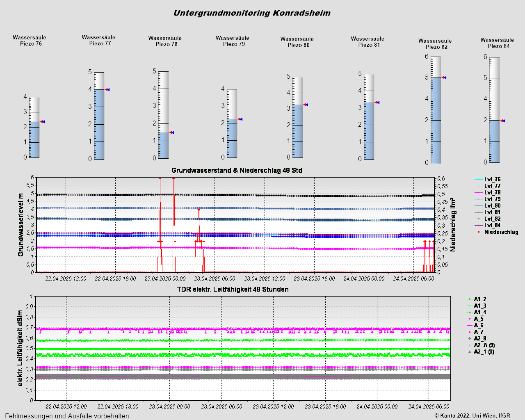Click the Piezo 77 water level marker arrow

click(x=107, y=89)
